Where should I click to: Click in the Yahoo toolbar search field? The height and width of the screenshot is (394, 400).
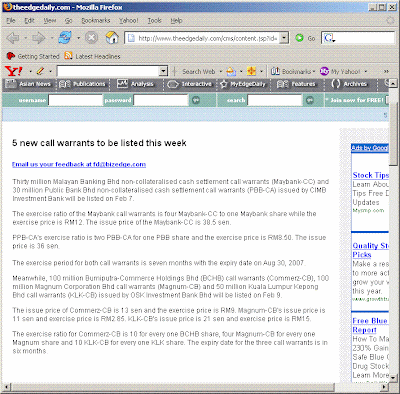(108, 71)
